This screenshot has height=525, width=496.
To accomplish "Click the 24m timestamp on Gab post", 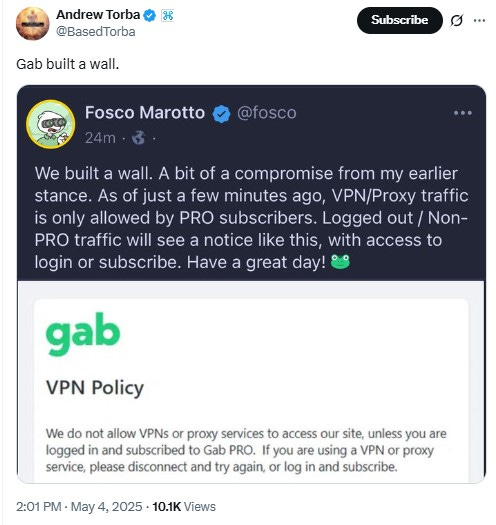I will [x=100, y=138].
